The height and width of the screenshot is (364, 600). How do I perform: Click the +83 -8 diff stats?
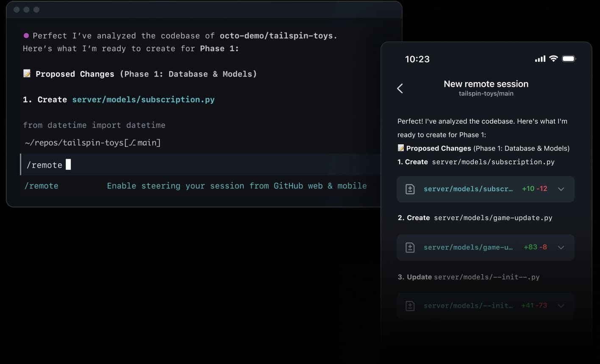click(536, 247)
